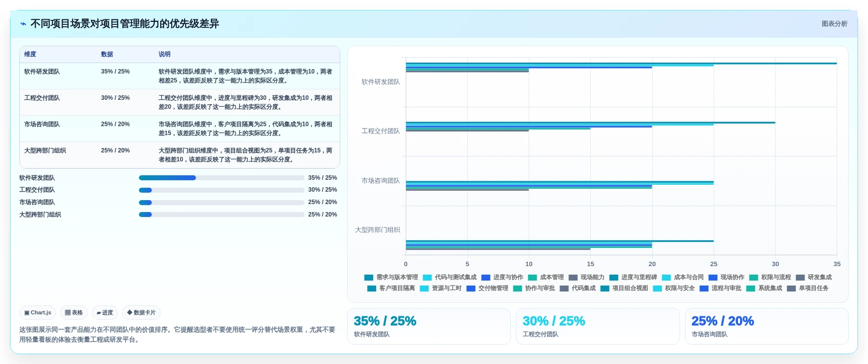Toggle the 进度与里程碑 legend series
The image size is (868, 364).
(633, 278)
